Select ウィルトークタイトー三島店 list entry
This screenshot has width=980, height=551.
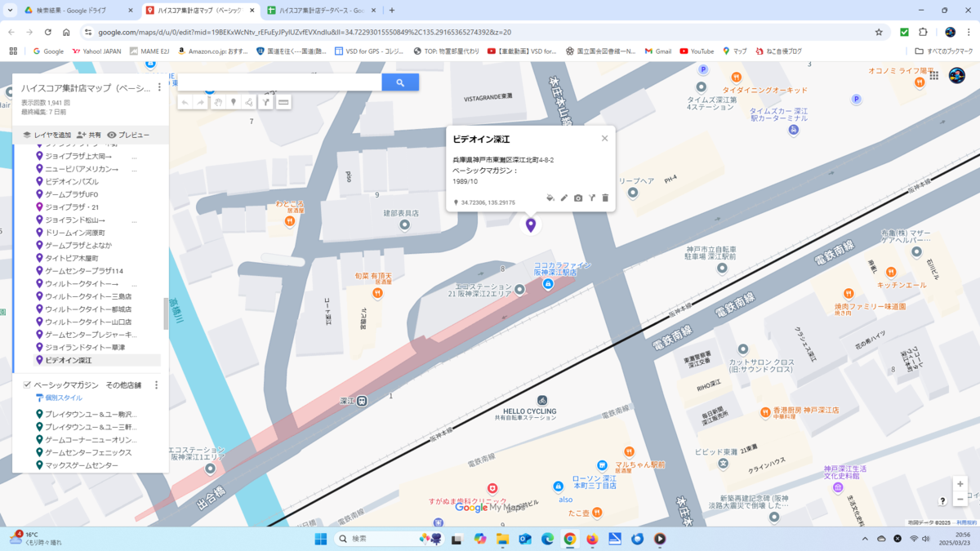pos(88,296)
